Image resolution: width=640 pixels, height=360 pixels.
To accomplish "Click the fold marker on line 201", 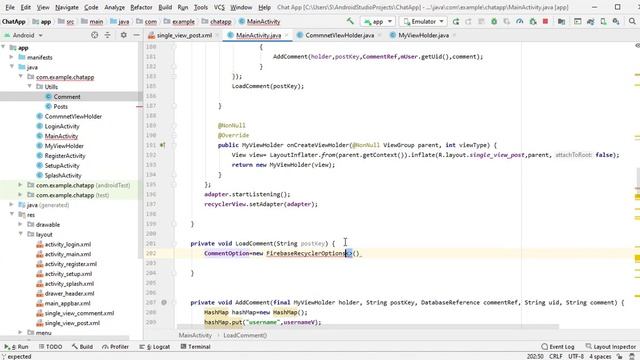I will coord(174,243).
